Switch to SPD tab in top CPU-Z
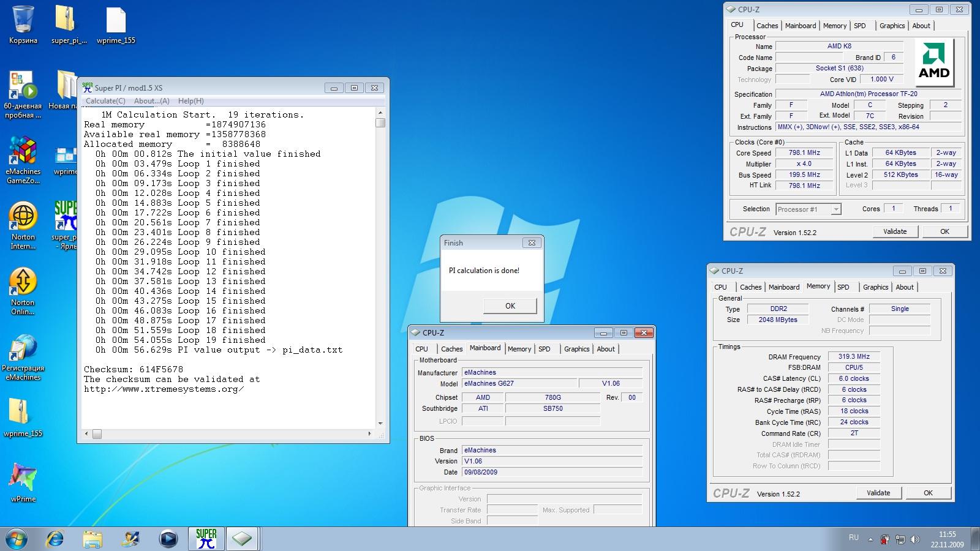 pyautogui.click(x=860, y=26)
